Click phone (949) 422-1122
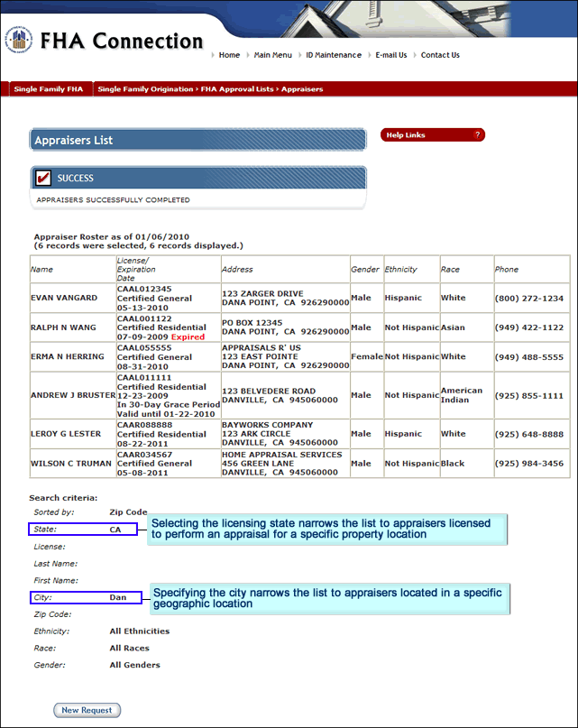 (x=528, y=327)
